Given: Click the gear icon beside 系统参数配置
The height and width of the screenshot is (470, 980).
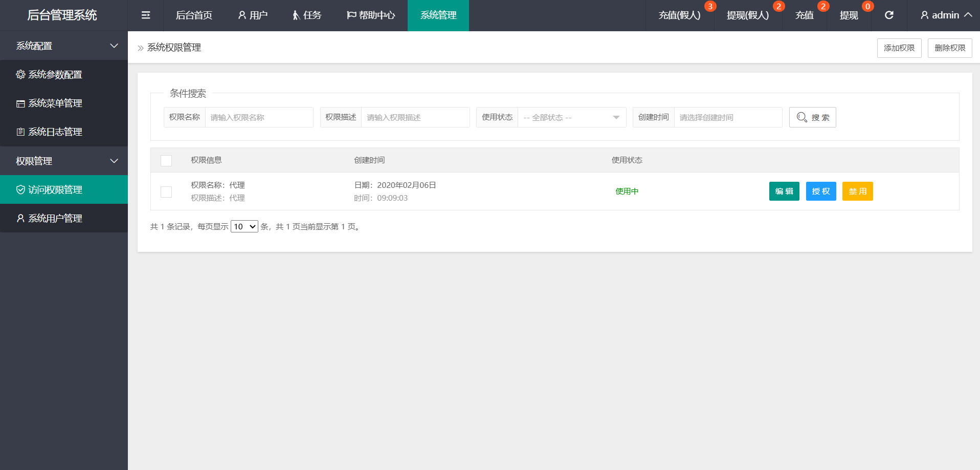Looking at the screenshot, I should pyautogui.click(x=20, y=74).
